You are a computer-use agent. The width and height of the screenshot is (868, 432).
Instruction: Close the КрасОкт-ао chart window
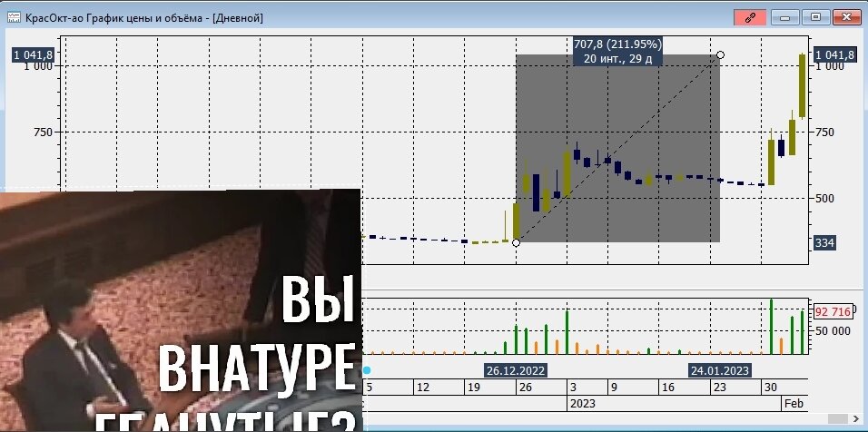click(x=846, y=17)
